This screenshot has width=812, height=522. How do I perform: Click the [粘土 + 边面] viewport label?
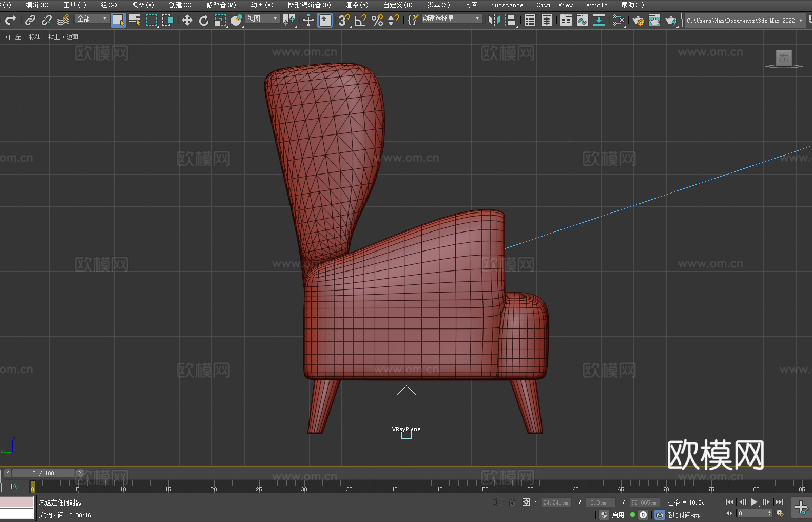pos(64,37)
